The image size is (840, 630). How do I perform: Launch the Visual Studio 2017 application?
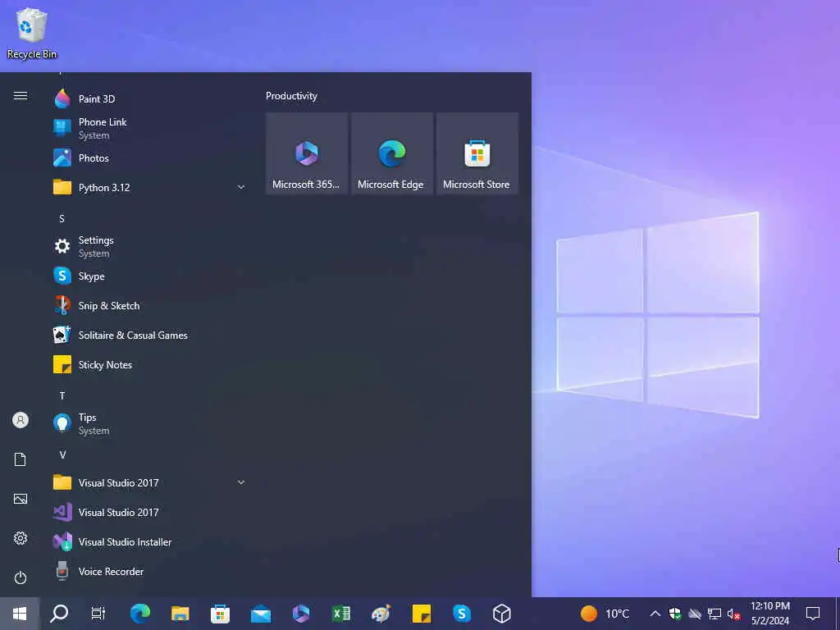point(150,512)
